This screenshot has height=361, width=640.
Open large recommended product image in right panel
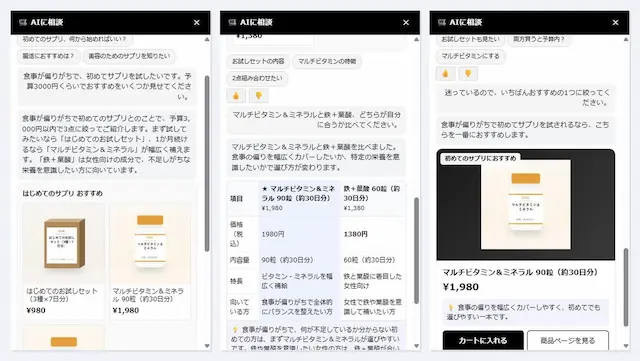pos(526,205)
